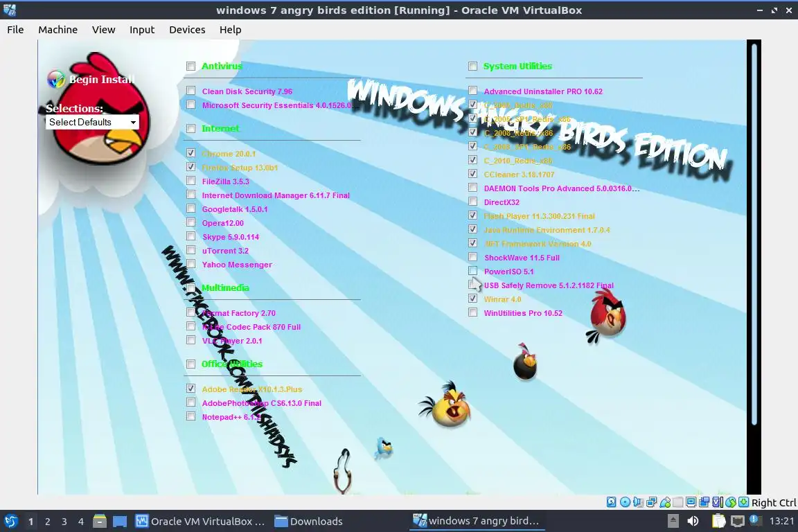Launch the file manager taskbar icon
The height and width of the screenshot is (532, 798).
pyautogui.click(x=100, y=522)
